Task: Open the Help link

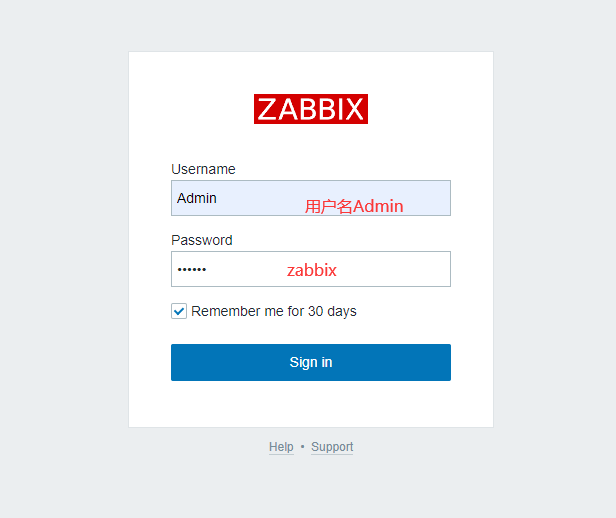Action: [x=281, y=447]
